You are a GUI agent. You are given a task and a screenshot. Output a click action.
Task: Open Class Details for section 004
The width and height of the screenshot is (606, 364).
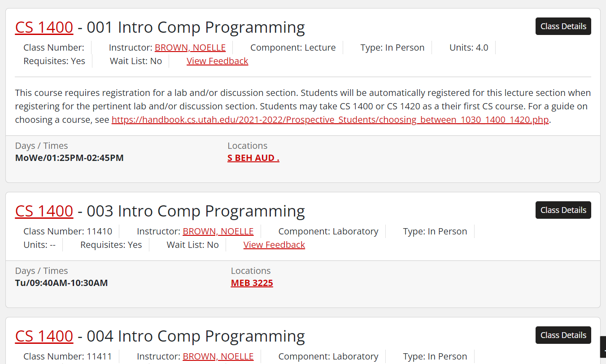563,335
